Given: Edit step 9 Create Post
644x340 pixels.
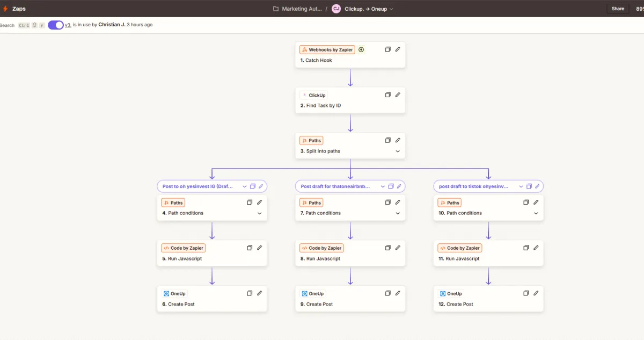Looking at the screenshot, I should (x=398, y=293).
